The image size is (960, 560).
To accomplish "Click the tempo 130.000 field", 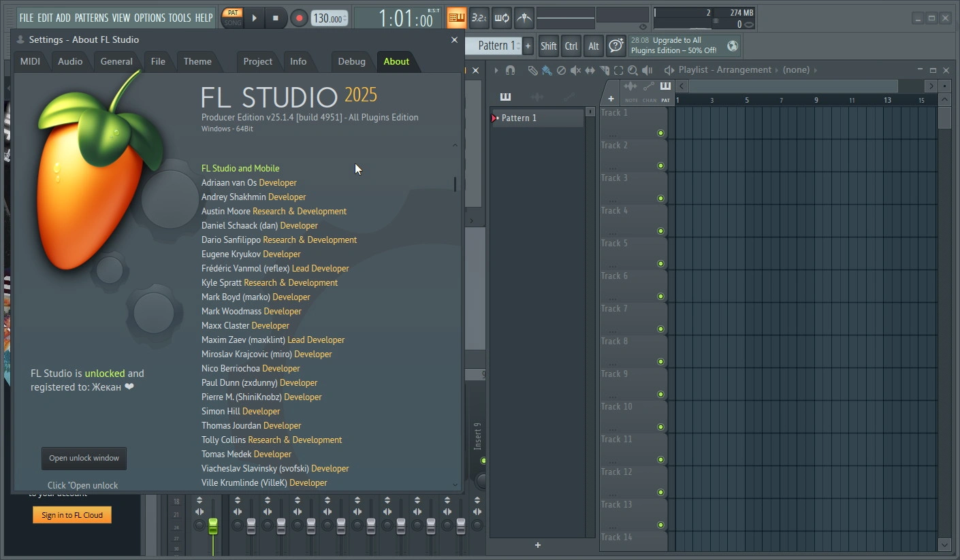I will (x=329, y=18).
